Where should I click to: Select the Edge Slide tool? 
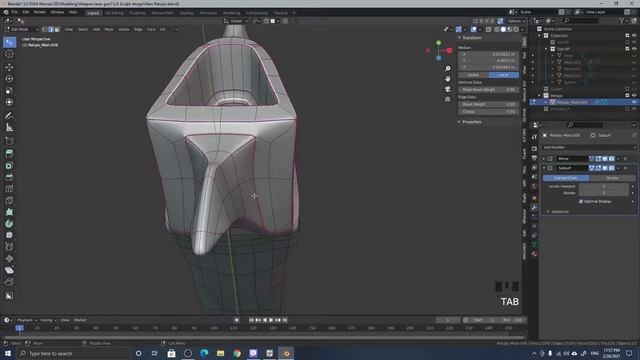pyautogui.click(x=9, y=247)
